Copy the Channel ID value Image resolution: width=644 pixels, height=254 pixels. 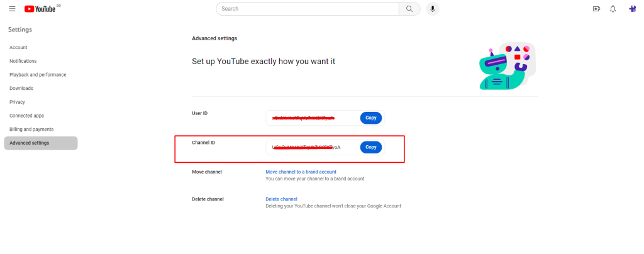coord(371,147)
